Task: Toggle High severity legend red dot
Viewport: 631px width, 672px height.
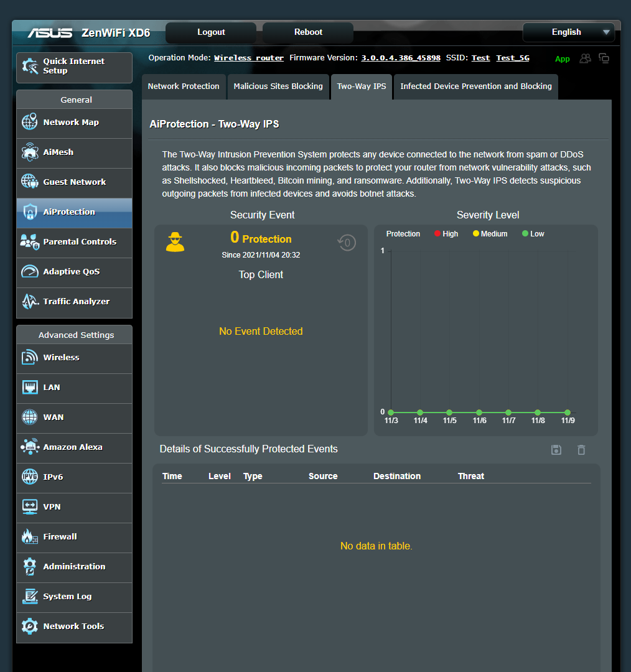Action: coord(437,233)
